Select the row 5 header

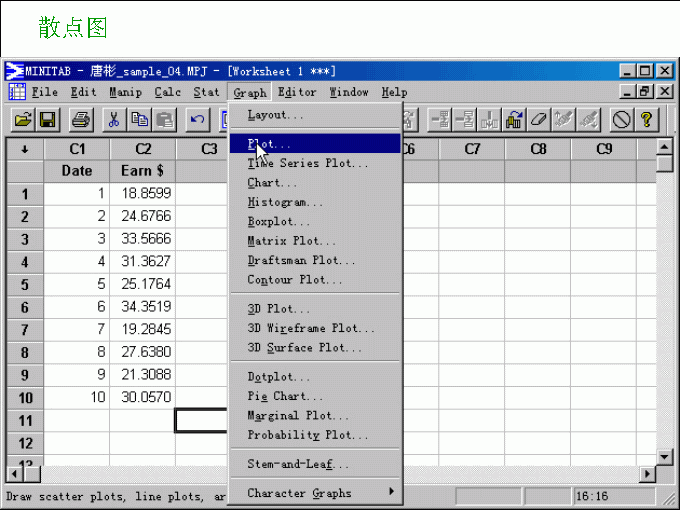(24, 284)
